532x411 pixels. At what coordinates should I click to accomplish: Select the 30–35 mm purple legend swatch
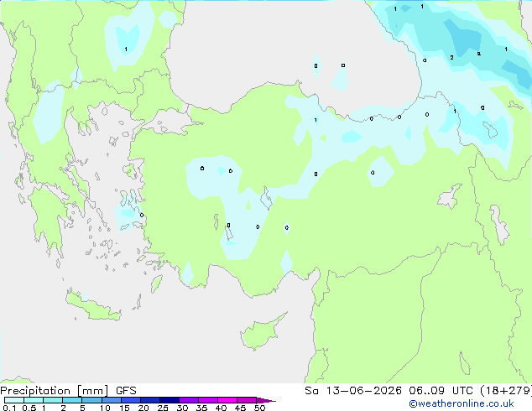point(189,400)
